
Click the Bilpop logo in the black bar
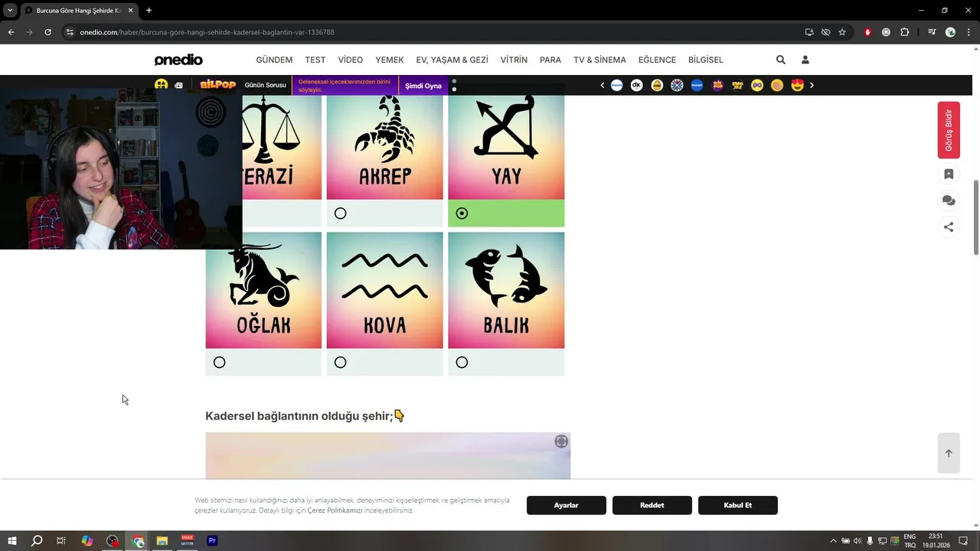pos(217,85)
